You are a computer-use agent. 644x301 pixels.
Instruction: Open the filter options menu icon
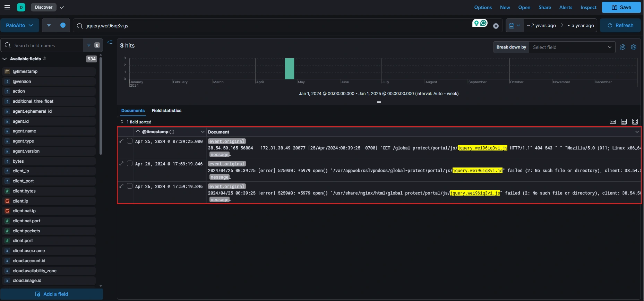click(49, 25)
